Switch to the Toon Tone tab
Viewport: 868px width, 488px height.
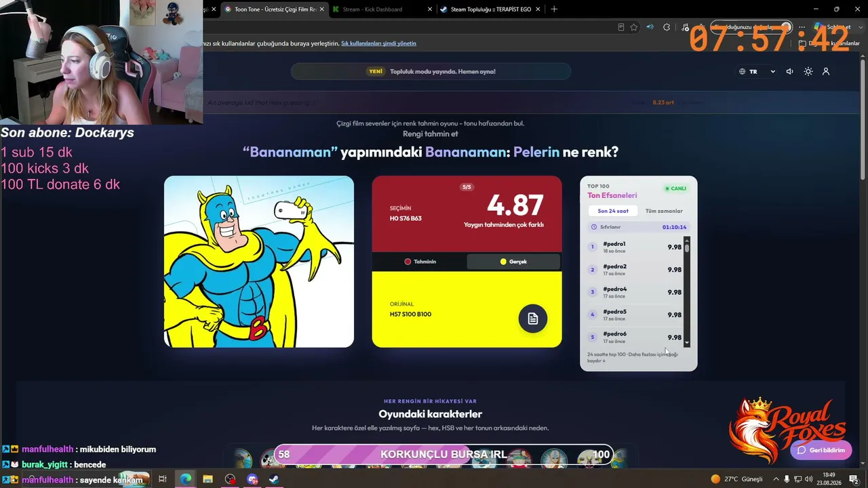275,9
